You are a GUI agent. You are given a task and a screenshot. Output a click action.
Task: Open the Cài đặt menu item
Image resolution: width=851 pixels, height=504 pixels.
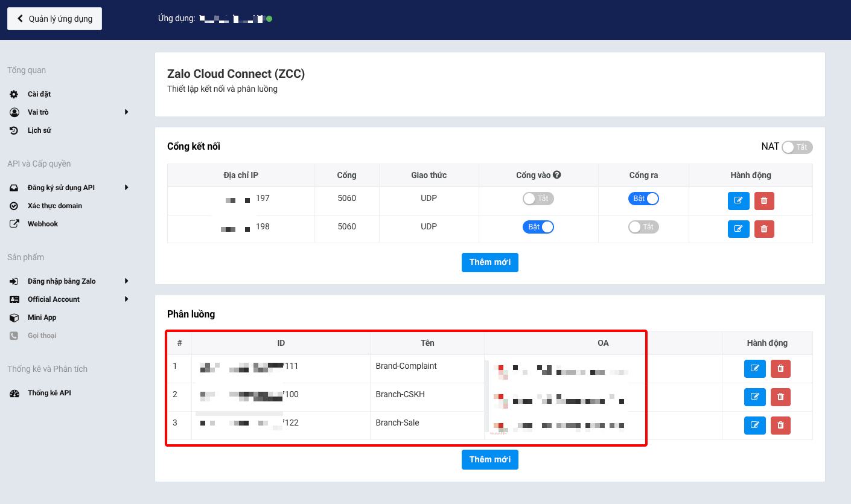tap(39, 94)
